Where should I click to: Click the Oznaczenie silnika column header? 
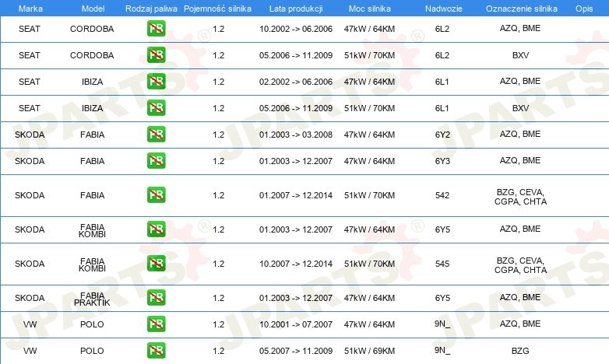click(521, 9)
